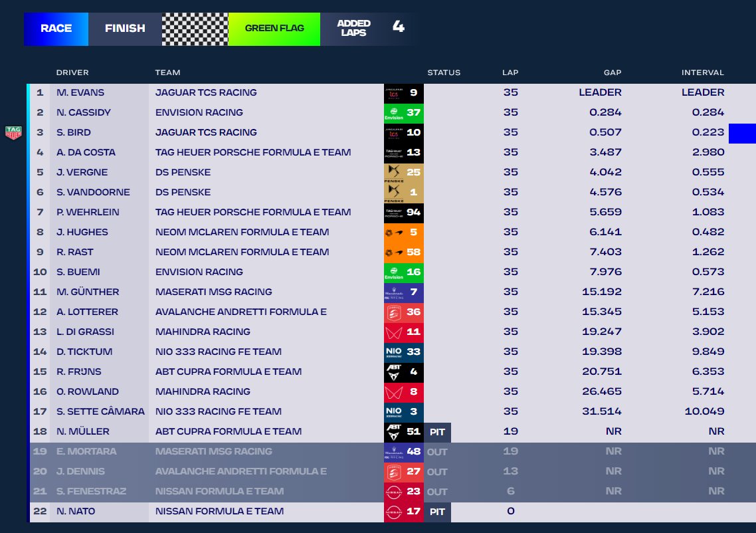756x533 pixels.
Task: Click McLaren car number 58 badge
Action: coord(403,253)
